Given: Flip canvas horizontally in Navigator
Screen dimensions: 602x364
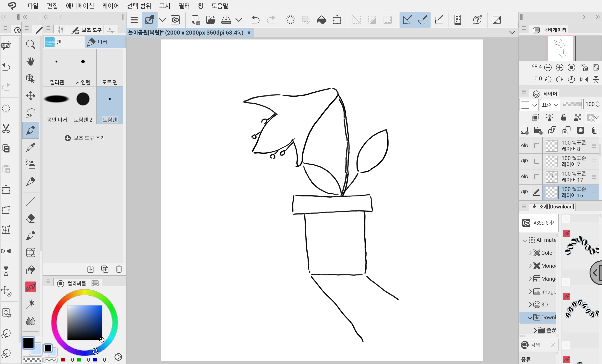Looking at the screenshot, I should tap(584, 80).
